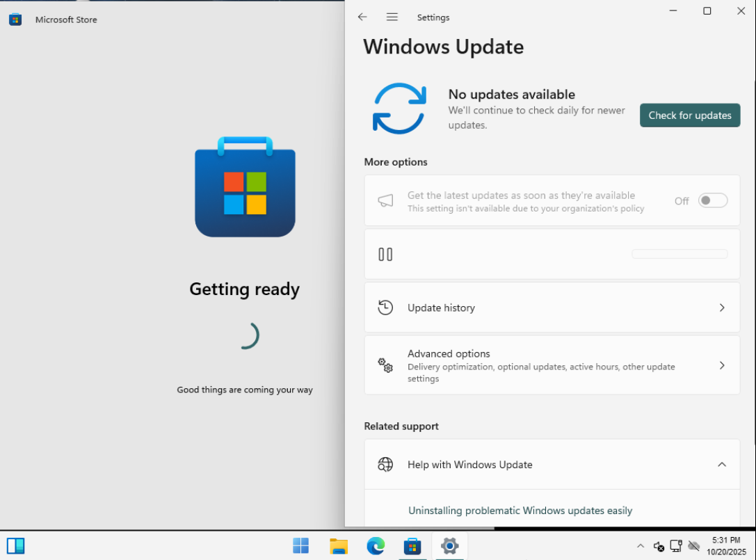Show hidden icons in system tray

click(641, 546)
